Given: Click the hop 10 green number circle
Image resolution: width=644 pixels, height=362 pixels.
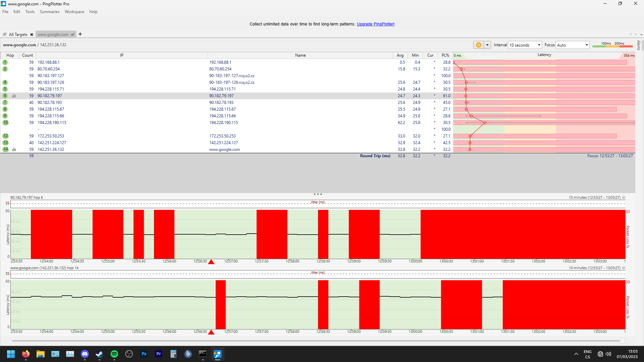Looking at the screenshot, I should (5, 123).
